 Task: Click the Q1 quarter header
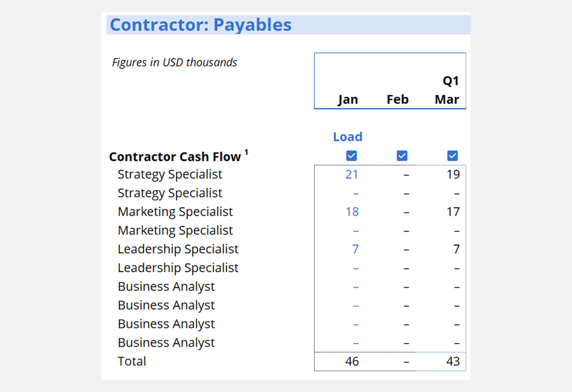(451, 81)
